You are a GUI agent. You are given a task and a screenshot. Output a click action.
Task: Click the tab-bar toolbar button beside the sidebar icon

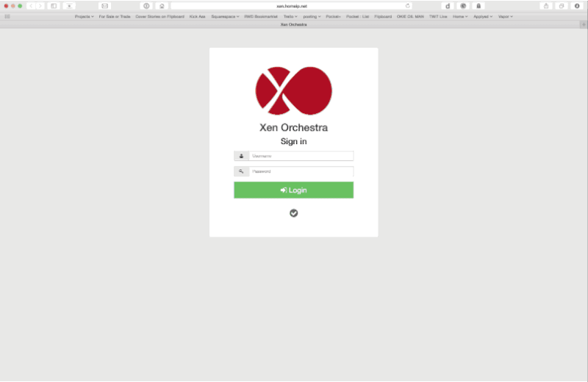pyautogui.click(x=69, y=6)
